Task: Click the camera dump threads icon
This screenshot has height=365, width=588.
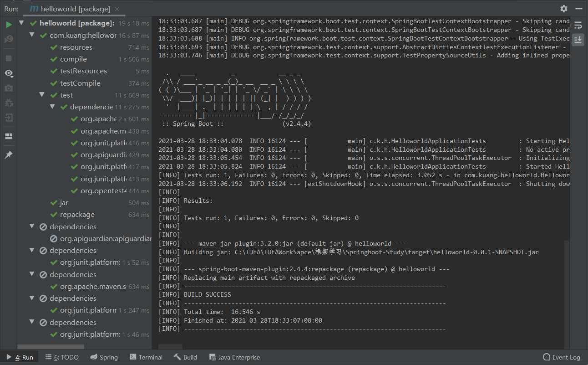Action: 9,88
